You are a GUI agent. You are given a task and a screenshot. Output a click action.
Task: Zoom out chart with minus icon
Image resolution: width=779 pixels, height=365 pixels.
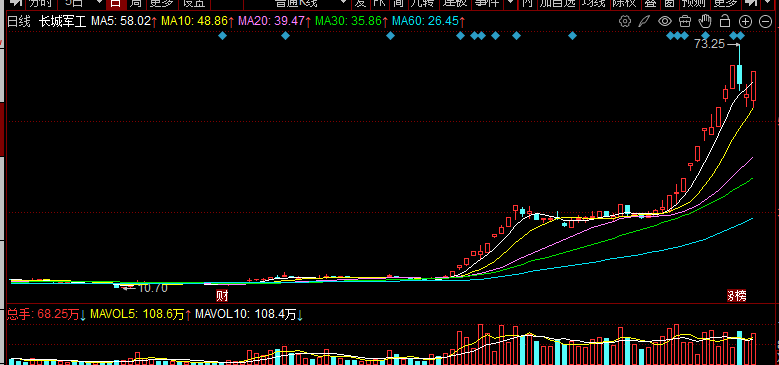click(x=764, y=21)
